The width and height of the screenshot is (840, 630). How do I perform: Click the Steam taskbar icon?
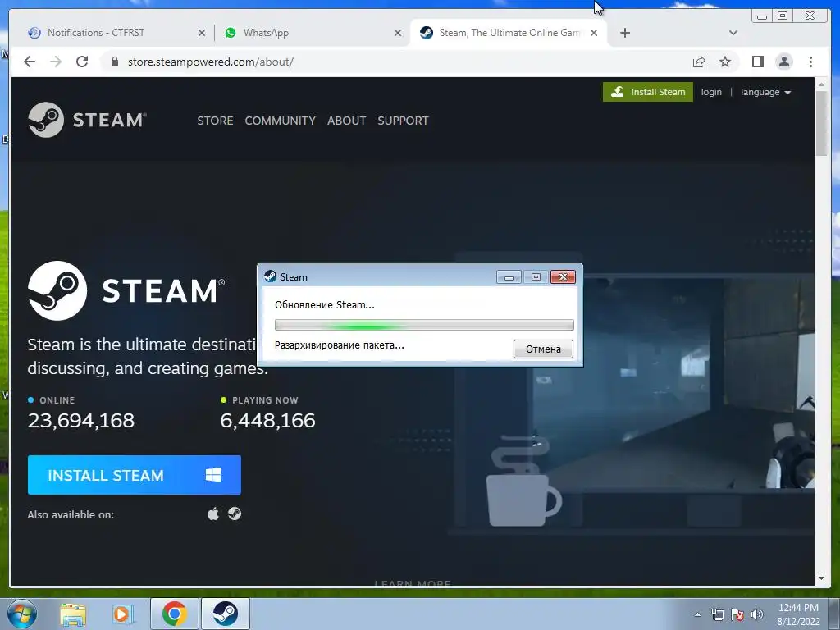pos(226,614)
